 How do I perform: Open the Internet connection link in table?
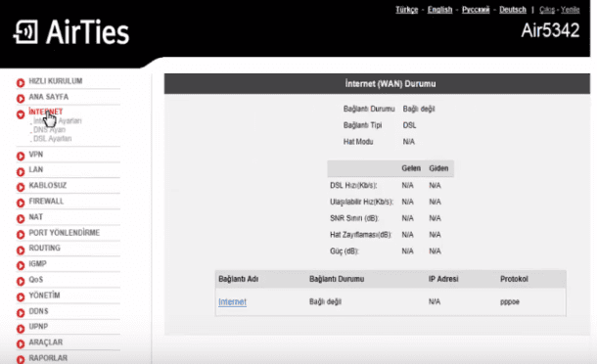coord(232,302)
